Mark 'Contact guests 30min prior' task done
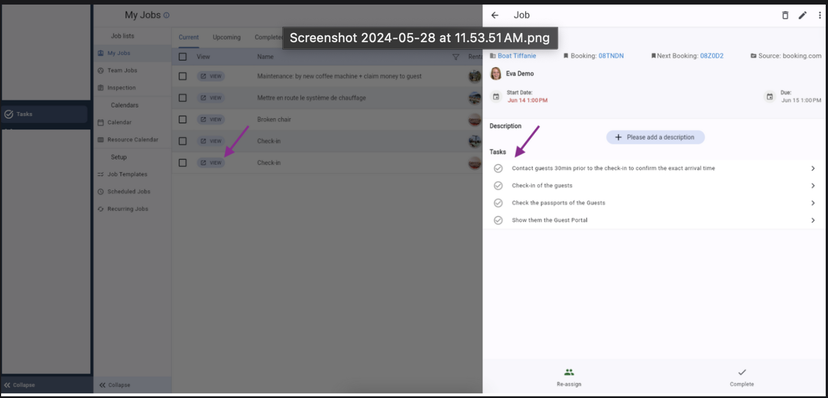The width and height of the screenshot is (828, 398). pyautogui.click(x=498, y=168)
